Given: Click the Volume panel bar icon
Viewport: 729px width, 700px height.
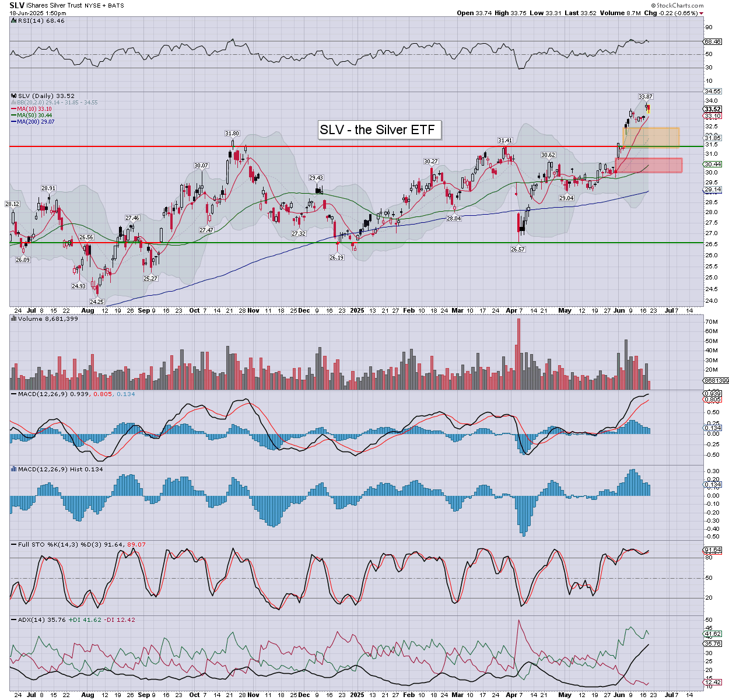Looking at the screenshot, I should (14, 319).
